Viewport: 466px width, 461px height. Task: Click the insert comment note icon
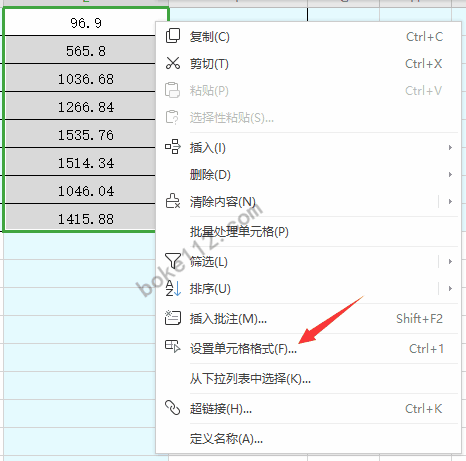coord(173,318)
